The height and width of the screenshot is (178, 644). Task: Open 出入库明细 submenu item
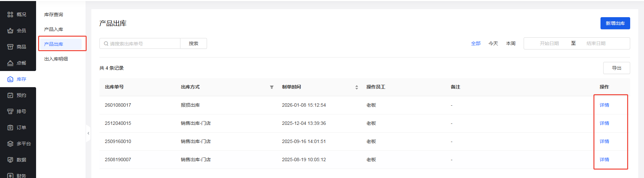56,59
